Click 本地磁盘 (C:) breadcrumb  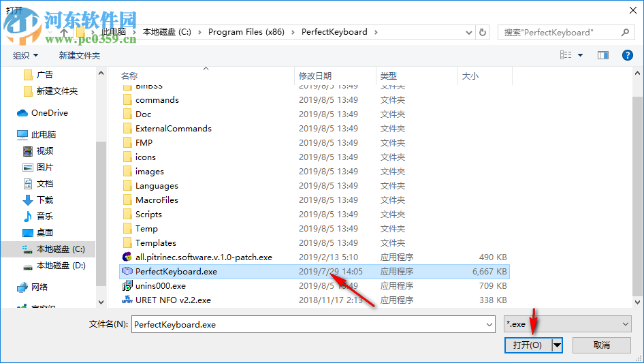click(x=167, y=32)
